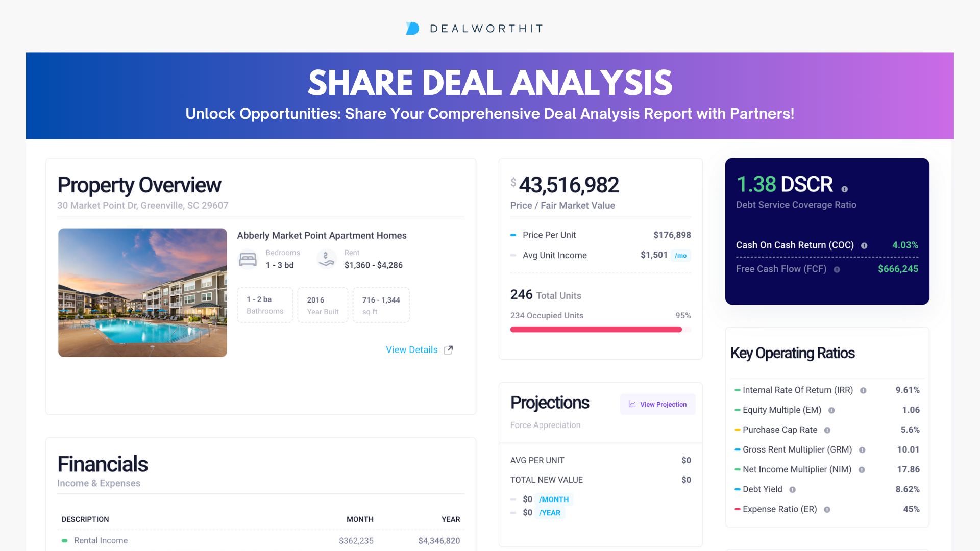This screenshot has width=980, height=551.
Task: Click Purchase Cap Rate info icon
Action: pos(827,430)
